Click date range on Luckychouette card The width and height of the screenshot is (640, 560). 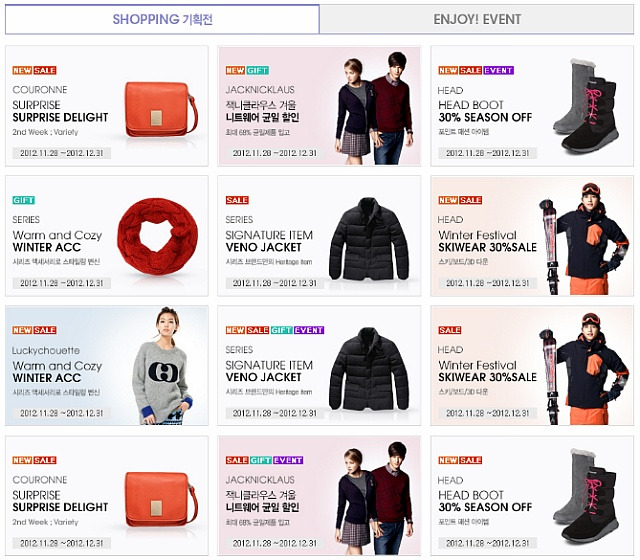(62, 413)
